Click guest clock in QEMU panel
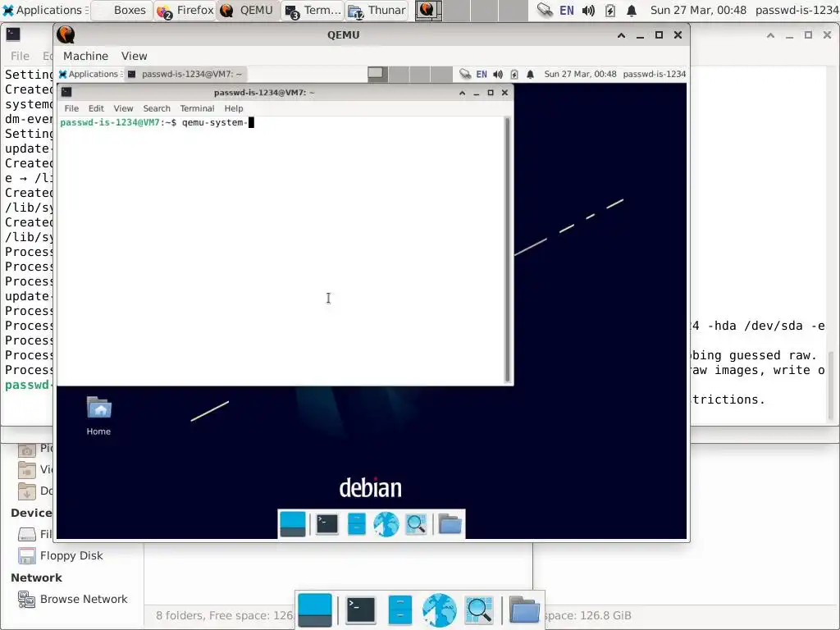Viewport: 840px width, 630px height. click(x=580, y=74)
